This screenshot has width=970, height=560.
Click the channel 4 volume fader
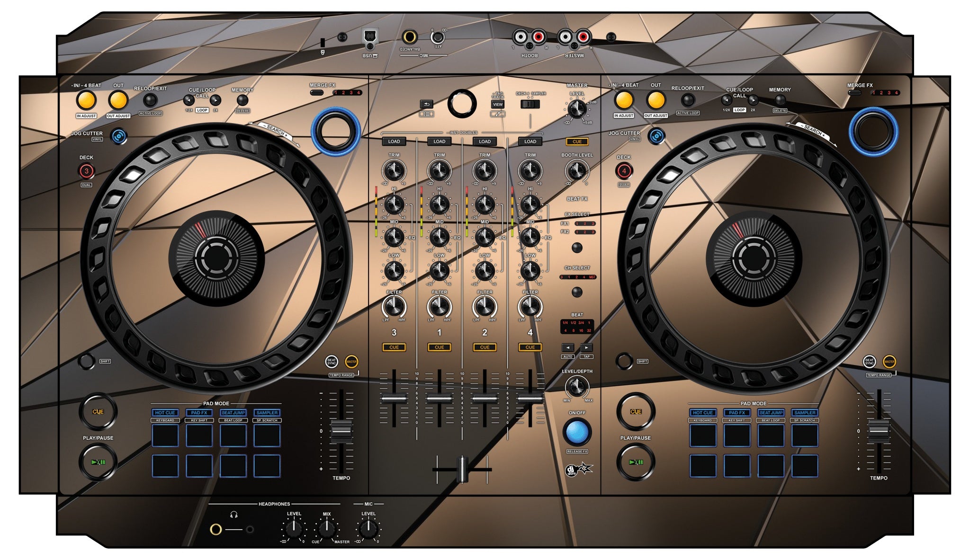(x=530, y=399)
